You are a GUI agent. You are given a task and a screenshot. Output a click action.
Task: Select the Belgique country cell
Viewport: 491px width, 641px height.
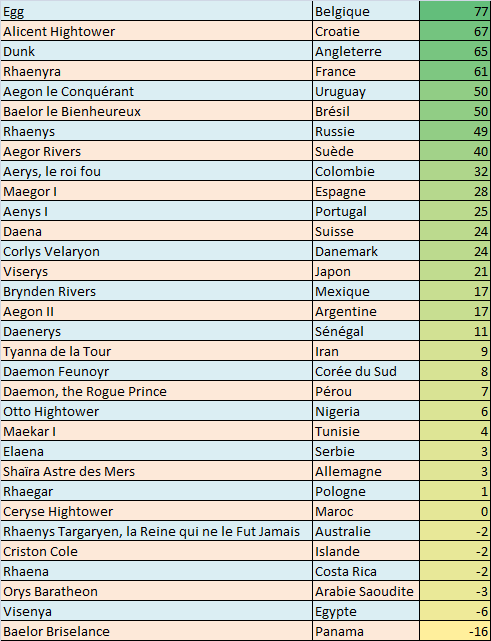click(x=366, y=11)
